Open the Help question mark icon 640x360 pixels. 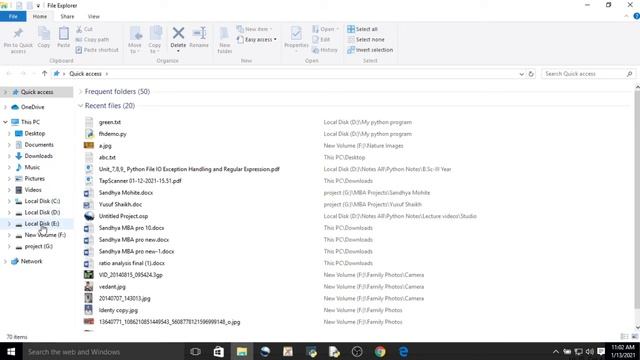636,16
